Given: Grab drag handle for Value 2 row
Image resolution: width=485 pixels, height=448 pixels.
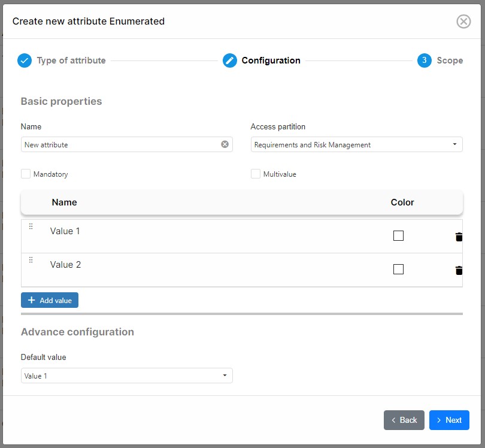Looking at the screenshot, I should (x=31, y=260).
